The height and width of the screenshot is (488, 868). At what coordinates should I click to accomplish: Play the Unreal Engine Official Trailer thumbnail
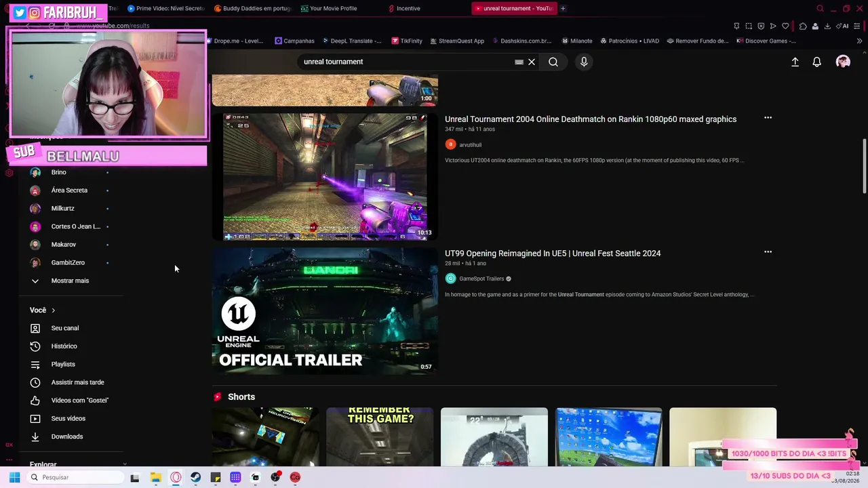tap(325, 311)
